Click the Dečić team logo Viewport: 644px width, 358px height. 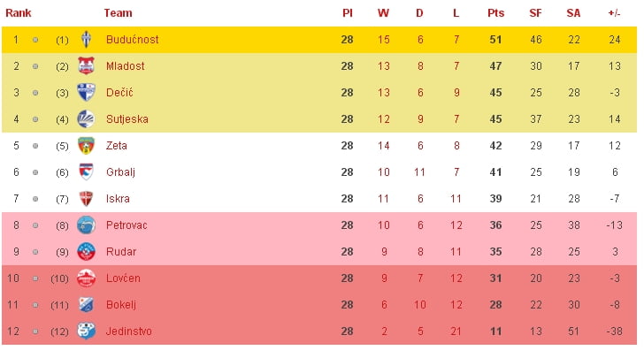point(86,93)
